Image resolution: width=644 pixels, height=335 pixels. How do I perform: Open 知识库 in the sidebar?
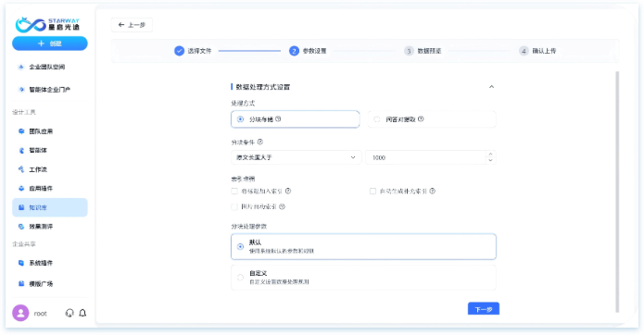[x=50, y=207]
